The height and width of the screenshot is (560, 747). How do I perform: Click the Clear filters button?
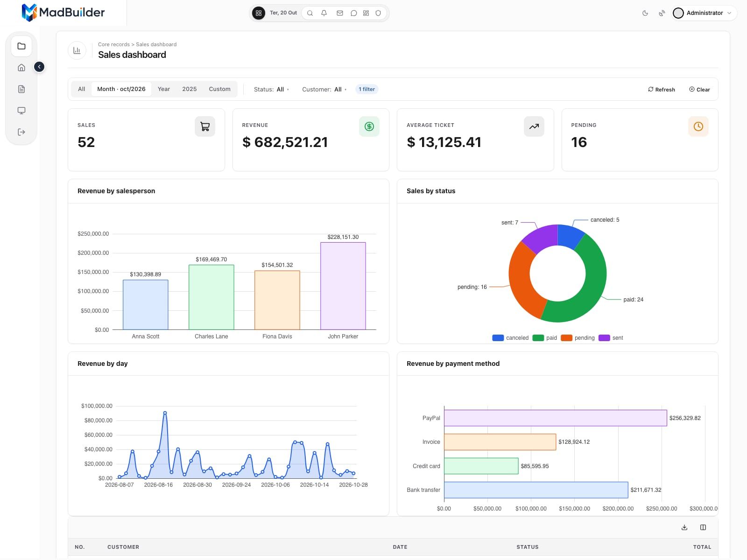(699, 90)
